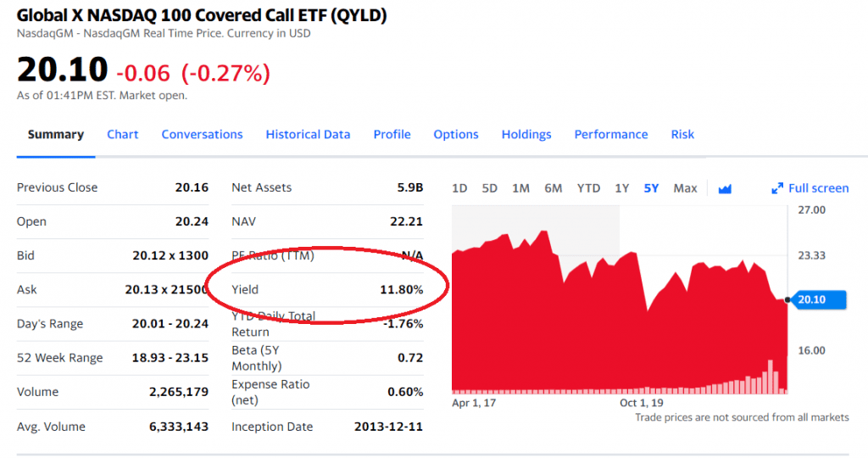Switch chart to 1Y range
The image size is (868, 458).
622,188
